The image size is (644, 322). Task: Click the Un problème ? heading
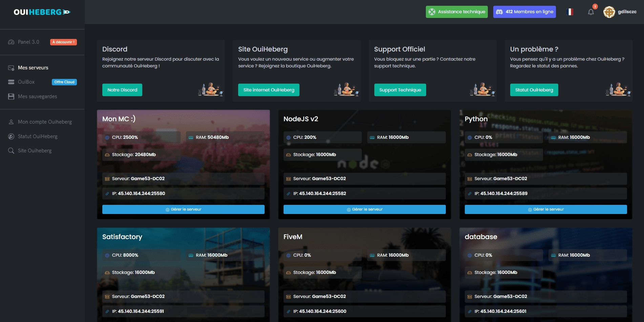(534, 49)
